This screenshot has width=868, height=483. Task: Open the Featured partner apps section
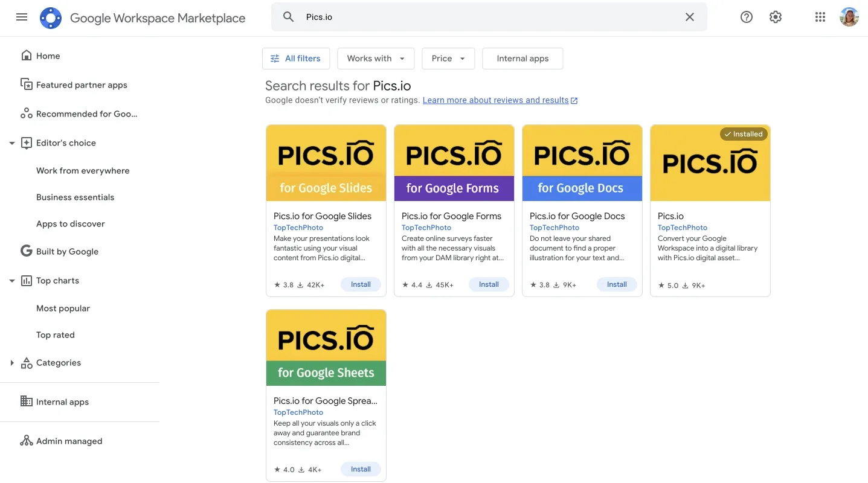coord(82,85)
